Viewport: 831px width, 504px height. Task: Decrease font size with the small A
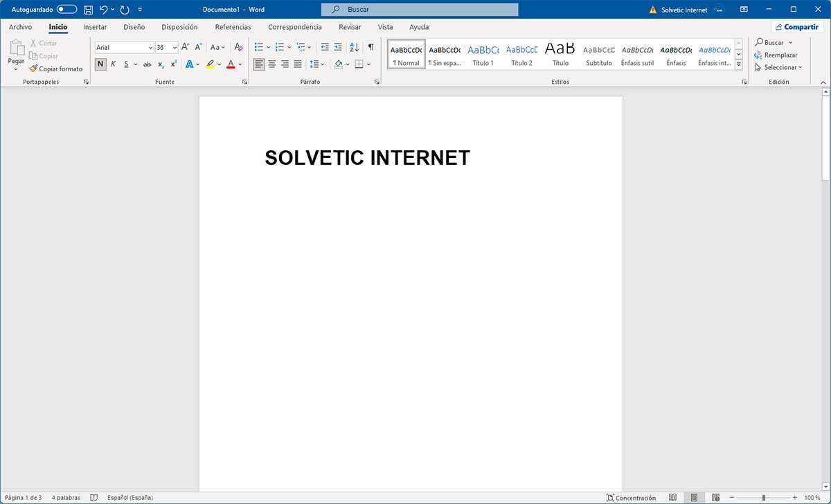pos(199,47)
